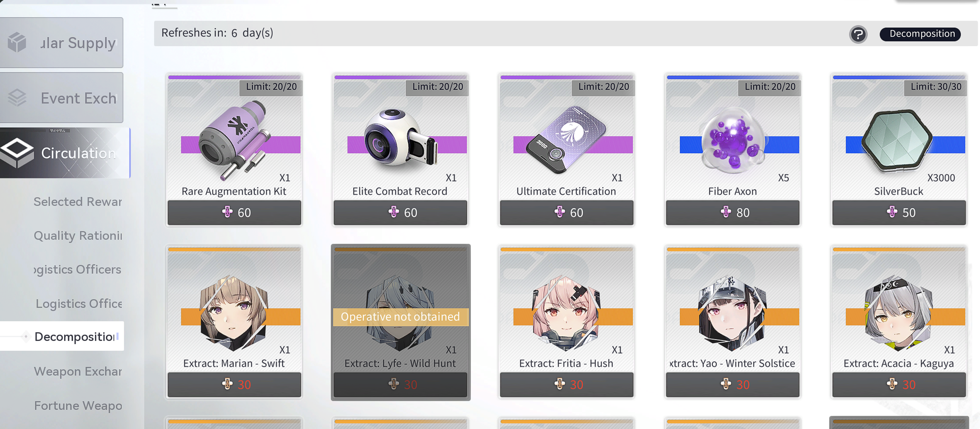
Task: Open the Quality Rationing sub-menu
Action: point(78,235)
